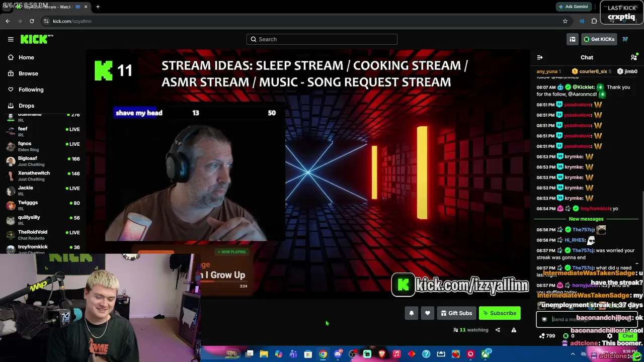Show hidden system tray icons
The width and height of the screenshot is (644, 362).
tap(573, 354)
